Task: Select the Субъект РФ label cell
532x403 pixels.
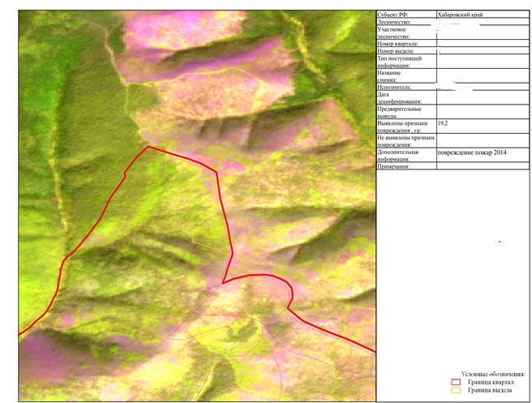Action: (x=405, y=15)
